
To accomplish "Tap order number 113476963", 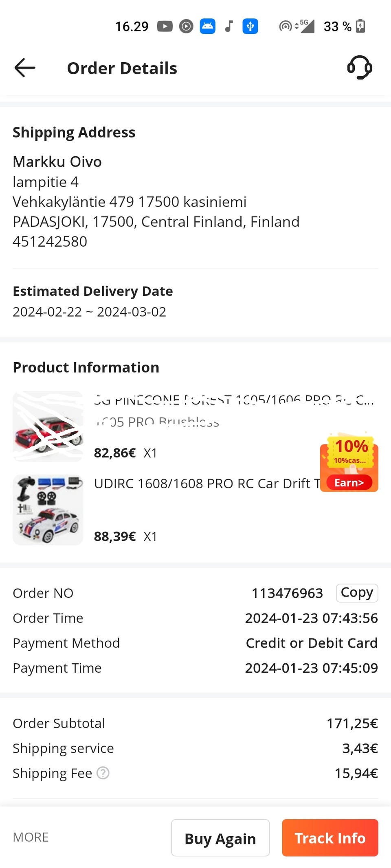I will tap(287, 593).
